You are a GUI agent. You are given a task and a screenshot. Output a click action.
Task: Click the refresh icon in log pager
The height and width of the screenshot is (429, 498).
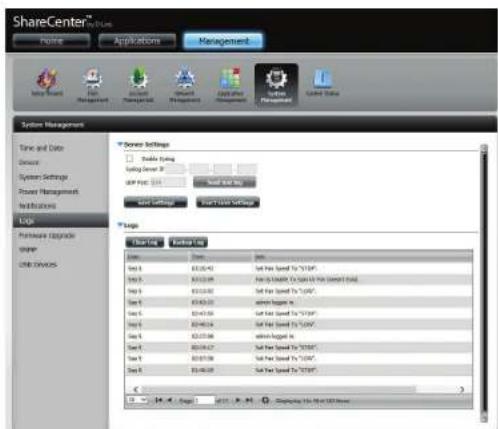coord(265,400)
